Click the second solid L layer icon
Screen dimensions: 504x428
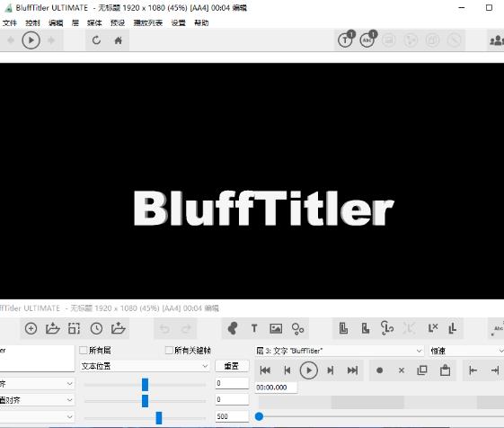coord(366,328)
